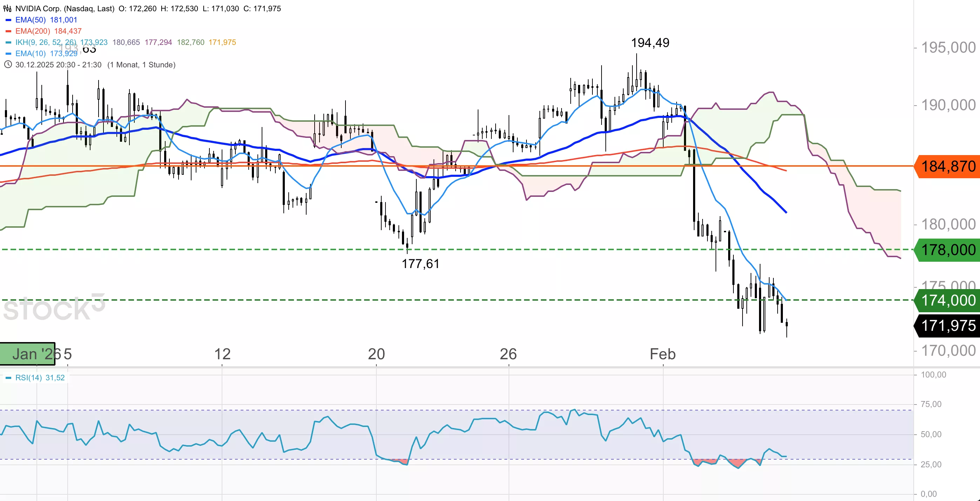The width and height of the screenshot is (980, 501).
Task: Click the IKH teal legend marker
Action: tap(8, 42)
